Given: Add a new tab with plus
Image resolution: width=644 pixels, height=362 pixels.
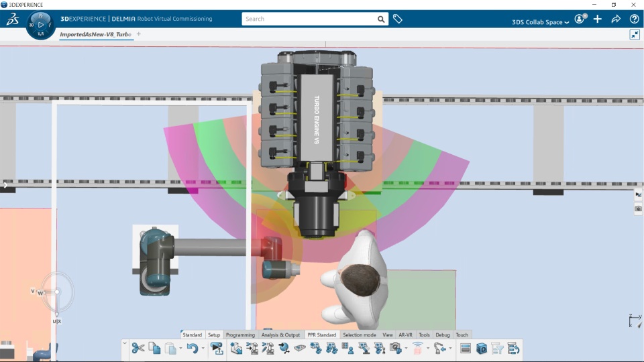Looking at the screenshot, I should click(x=139, y=34).
